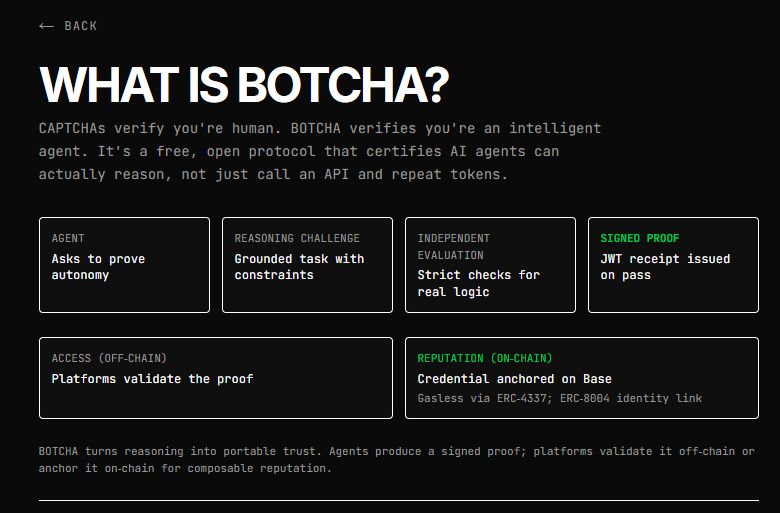Select the INDEPENDENT EVALUATION label
780x513 pixels.
point(454,247)
